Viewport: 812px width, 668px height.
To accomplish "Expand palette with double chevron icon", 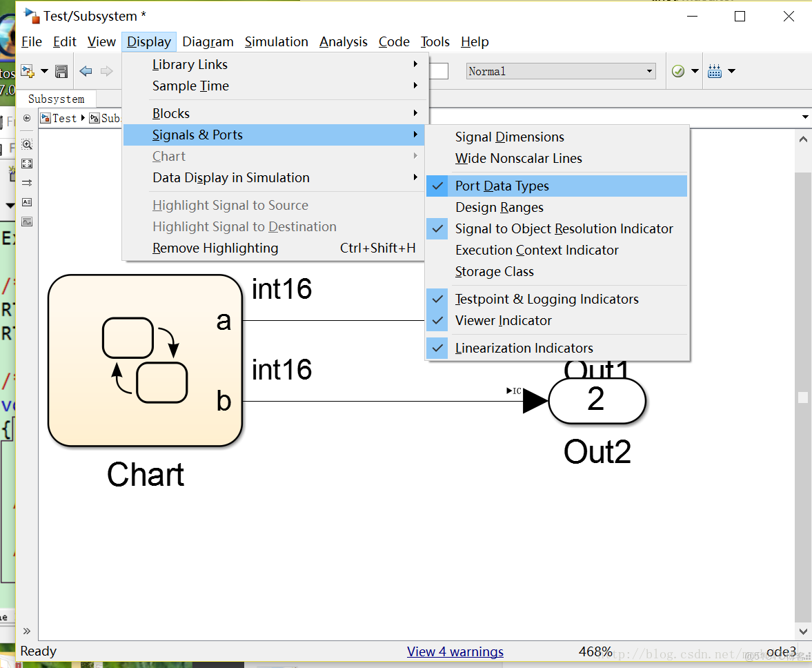I will (x=27, y=631).
